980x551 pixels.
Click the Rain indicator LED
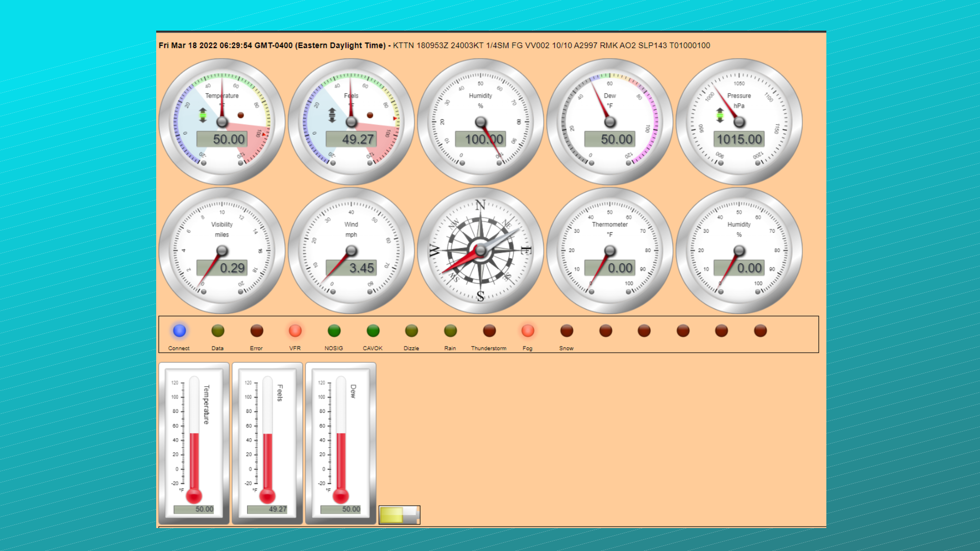[x=450, y=331]
